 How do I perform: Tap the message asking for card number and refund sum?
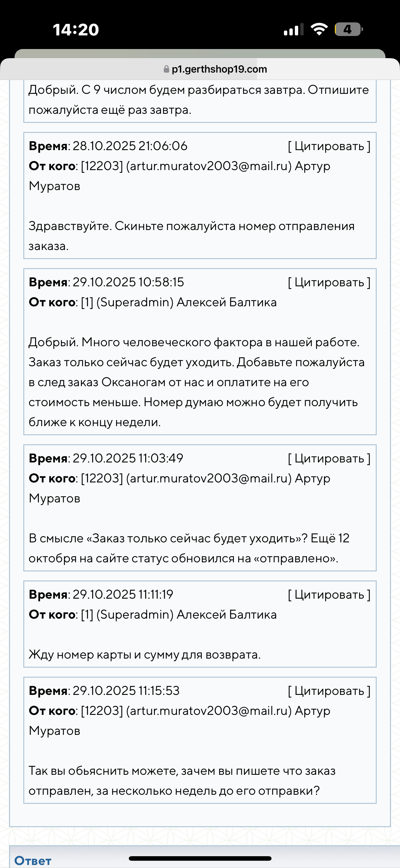pos(144,655)
